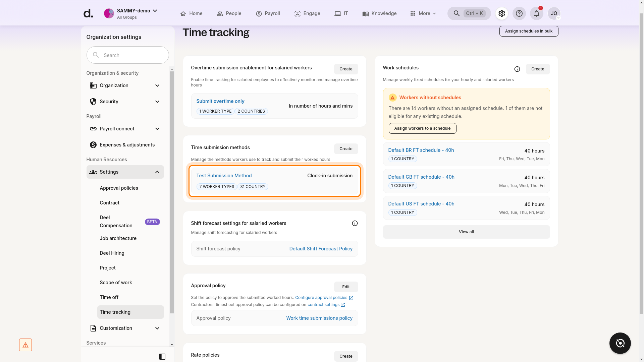
Task: Go to the Home tab
Action: coord(191,13)
